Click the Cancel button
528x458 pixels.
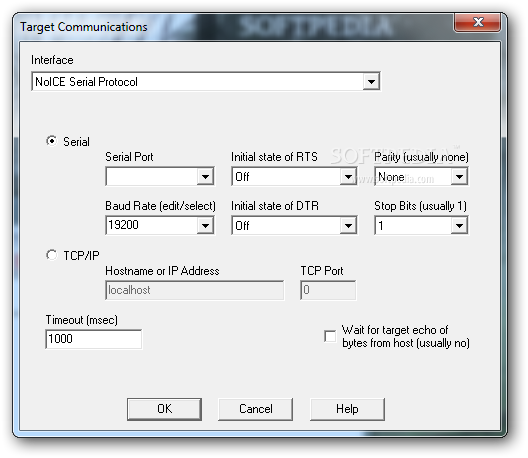[x=256, y=409]
